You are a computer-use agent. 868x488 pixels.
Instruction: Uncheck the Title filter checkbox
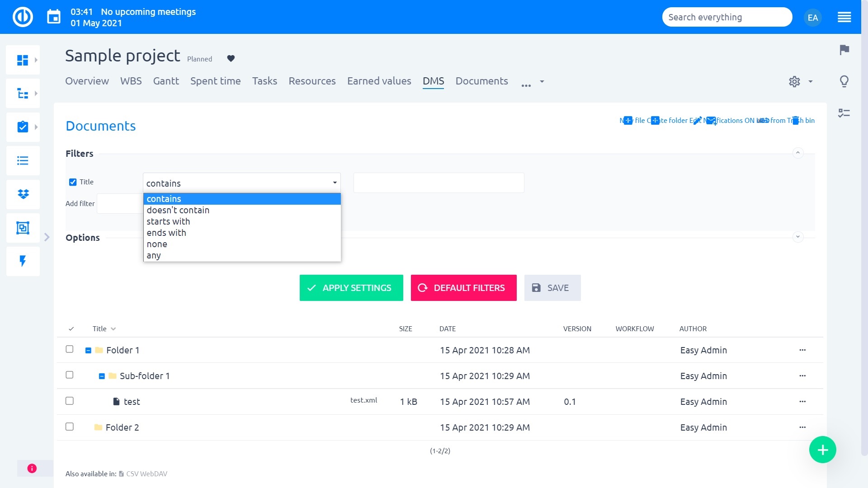click(x=73, y=182)
